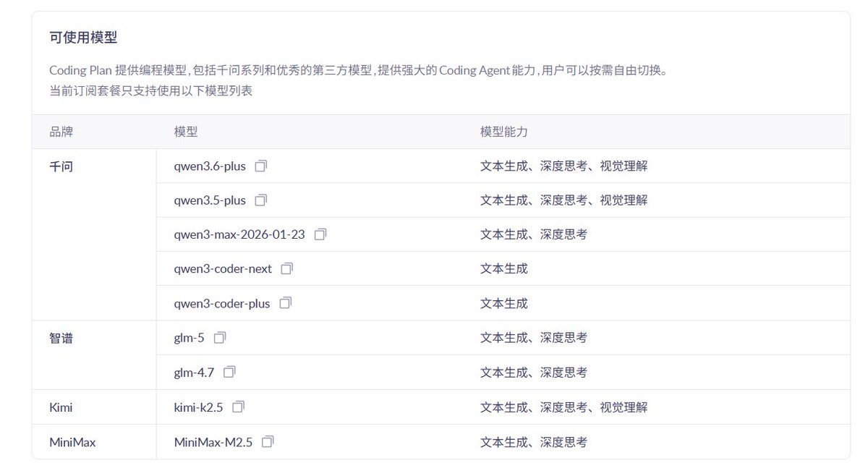Click the 当前订阅套餐只支持使用以下模型列表 note
The width and height of the screenshot is (868, 476).
pos(150,91)
